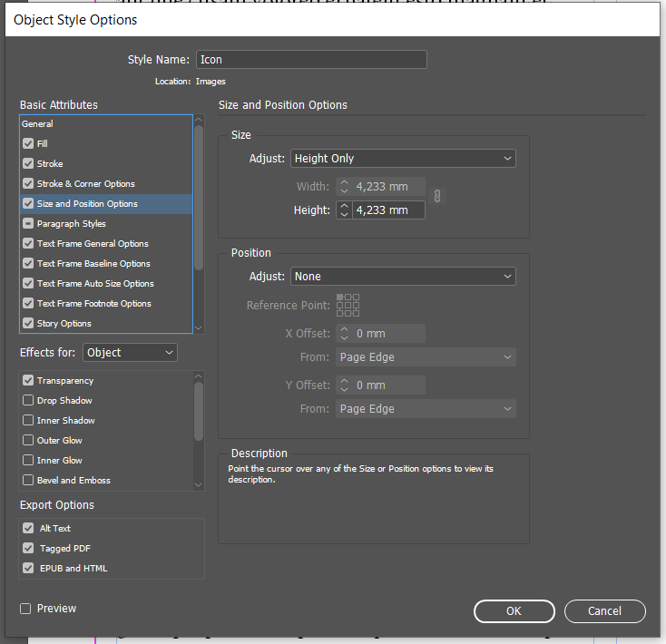The width and height of the screenshot is (666, 644).
Task: Select Text Frame General Options label
Action: click(93, 244)
